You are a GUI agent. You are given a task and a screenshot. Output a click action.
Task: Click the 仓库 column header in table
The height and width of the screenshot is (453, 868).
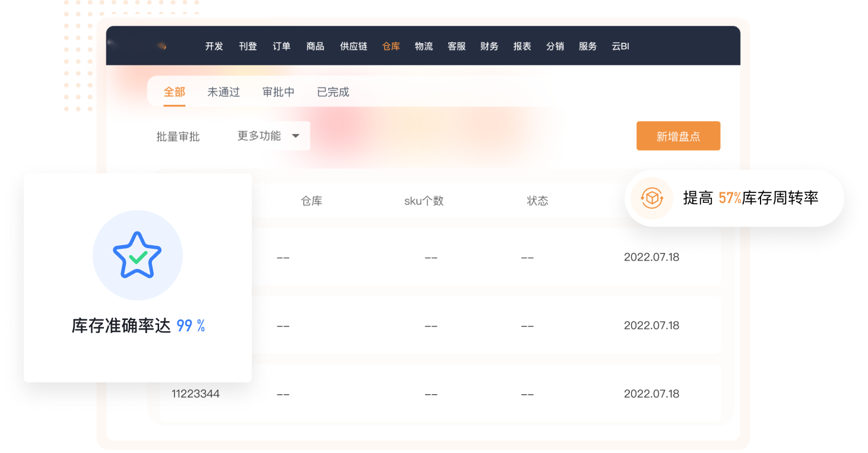tap(311, 201)
